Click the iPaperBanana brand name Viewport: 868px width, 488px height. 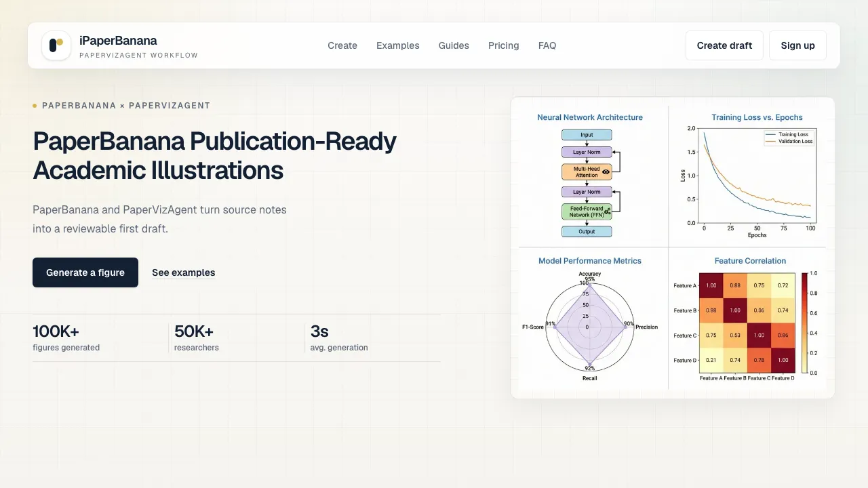tap(118, 41)
